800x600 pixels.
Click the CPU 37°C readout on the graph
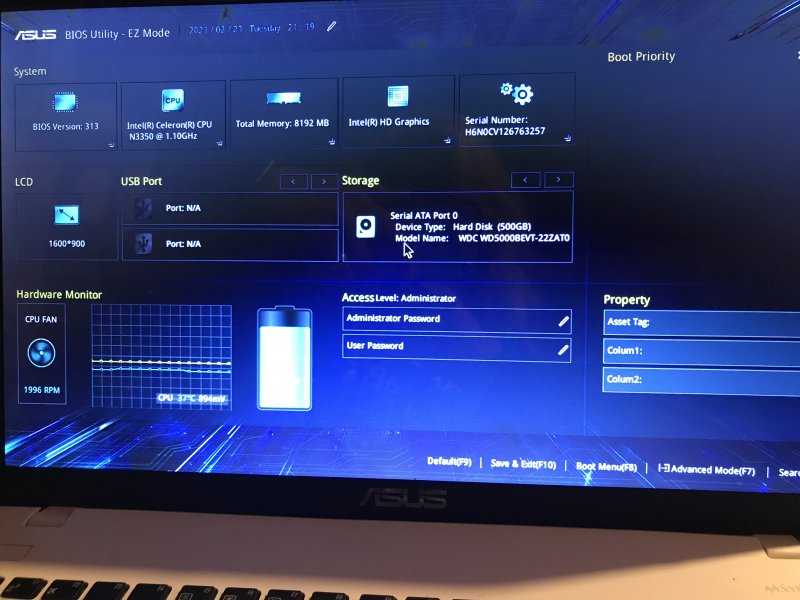click(x=191, y=398)
